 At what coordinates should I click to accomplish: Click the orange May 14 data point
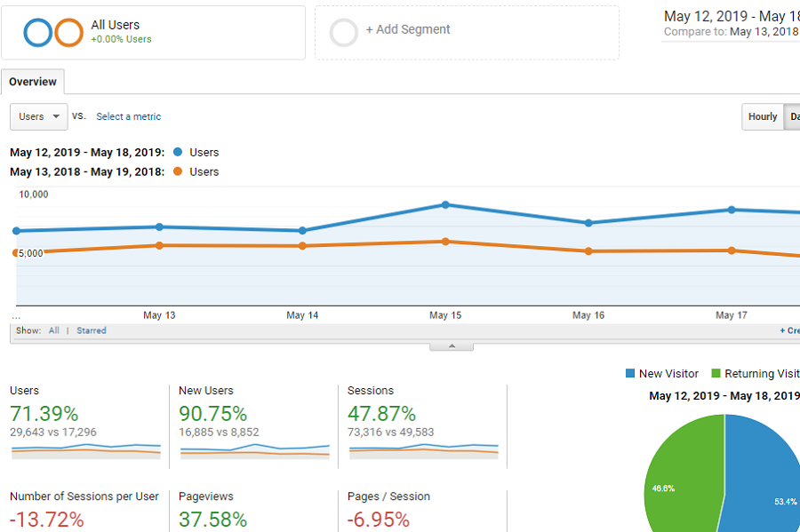[302, 246]
